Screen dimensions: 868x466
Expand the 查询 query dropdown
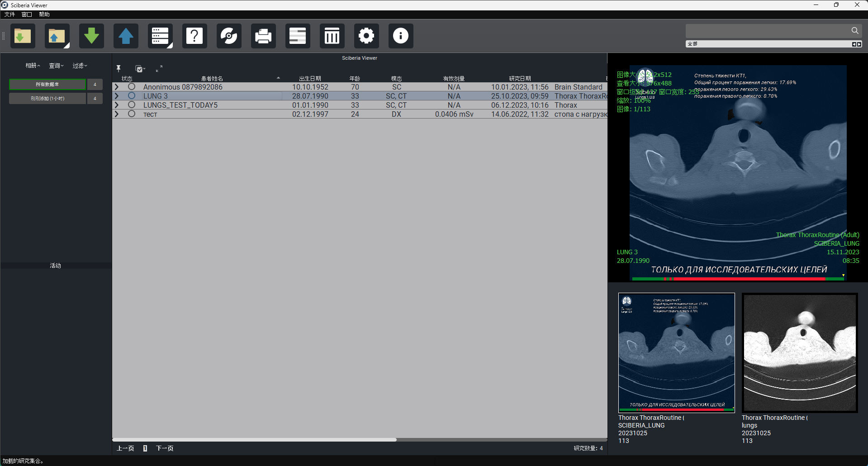click(57, 66)
